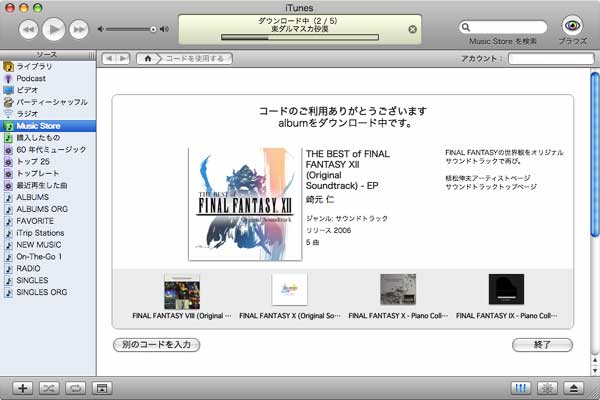
Task: Adjust the volume slider knob
Action: coord(153,29)
